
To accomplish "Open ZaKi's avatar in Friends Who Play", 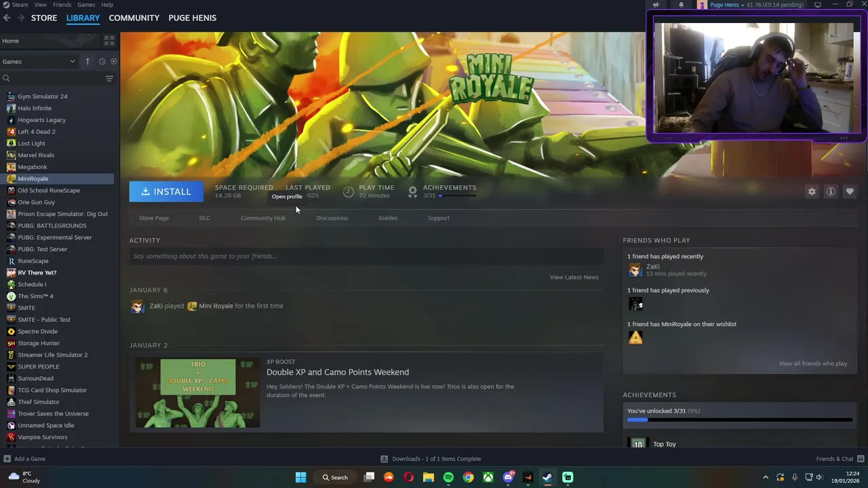I will [635, 270].
